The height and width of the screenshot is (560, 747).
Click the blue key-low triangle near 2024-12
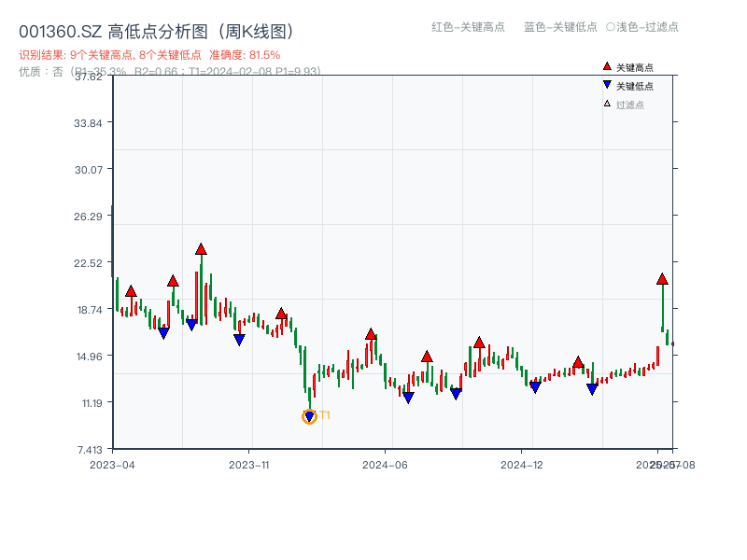(x=534, y=385)
